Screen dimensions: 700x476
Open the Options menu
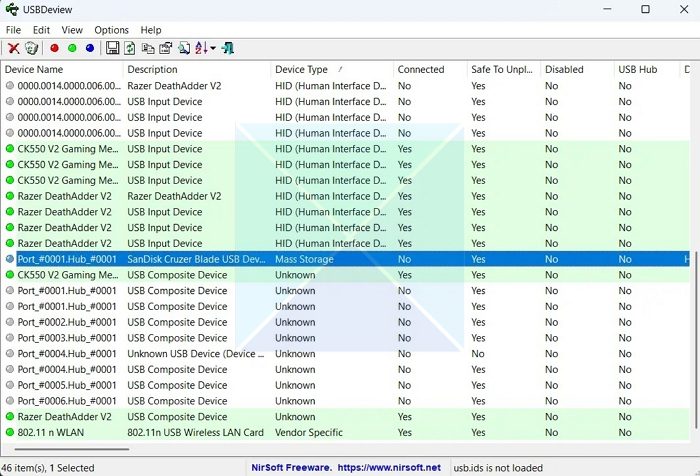[x=111, y=30]
